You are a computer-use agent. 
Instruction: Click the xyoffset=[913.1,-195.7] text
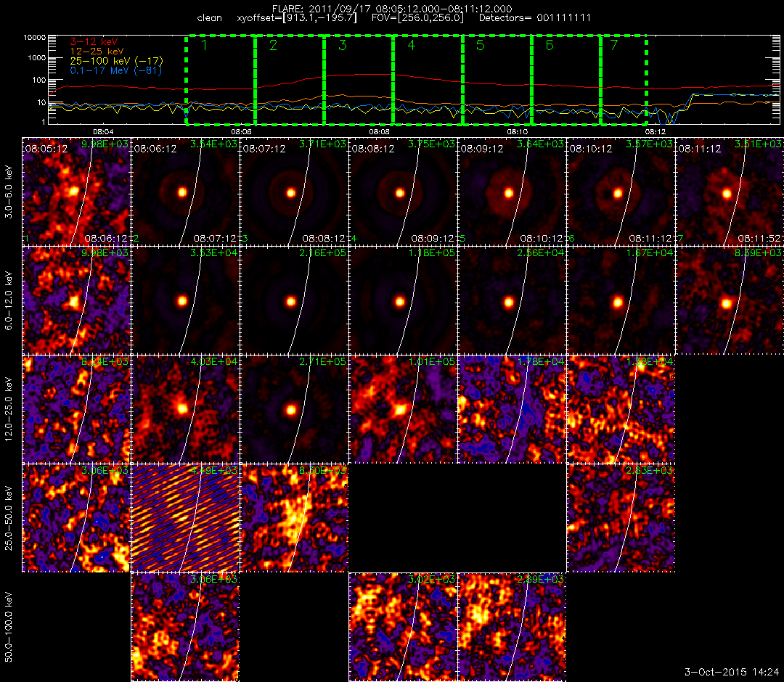point(297,18)
